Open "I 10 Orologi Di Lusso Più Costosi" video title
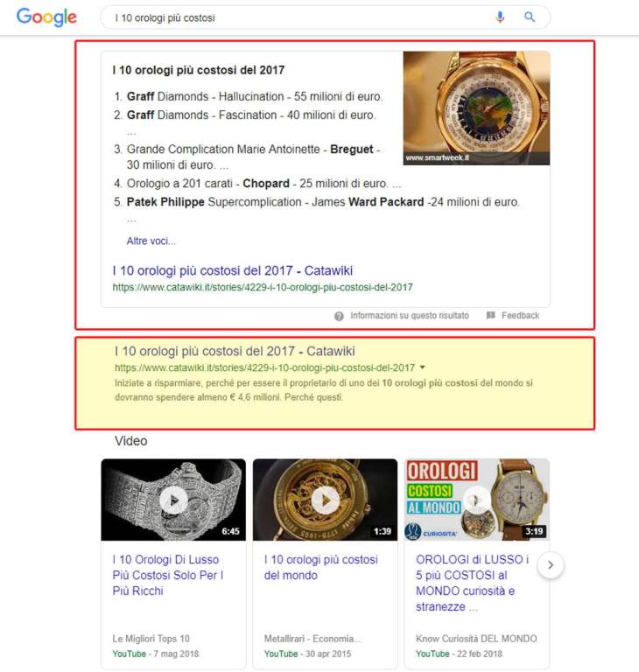Viewport: 639px width, 672px height. (x=168, y=575)
